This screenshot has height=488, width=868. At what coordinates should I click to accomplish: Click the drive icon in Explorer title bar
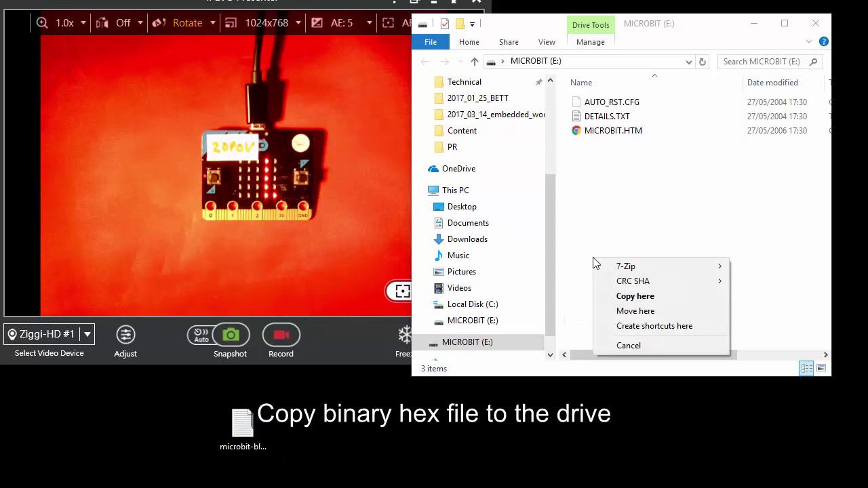tap(422, 24)
